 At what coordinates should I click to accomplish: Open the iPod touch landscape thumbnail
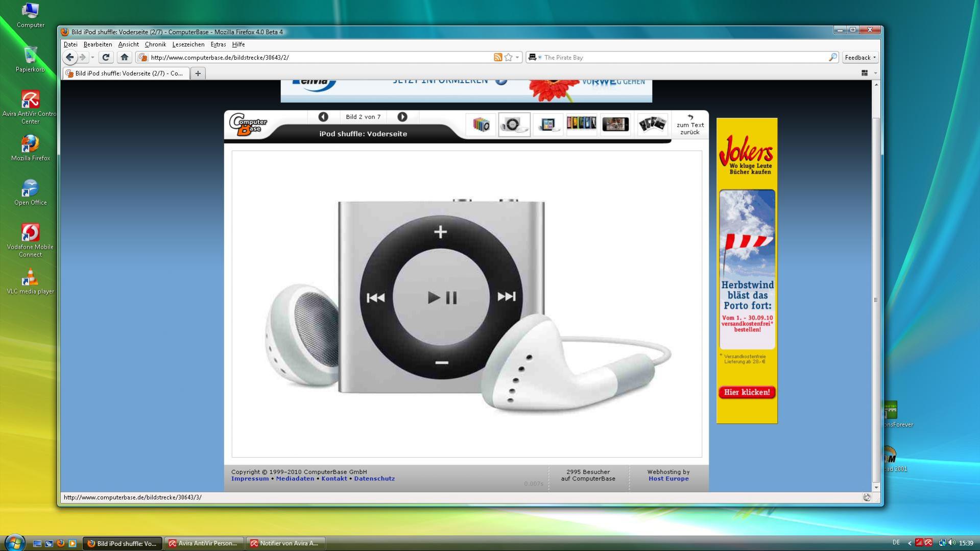615,124
